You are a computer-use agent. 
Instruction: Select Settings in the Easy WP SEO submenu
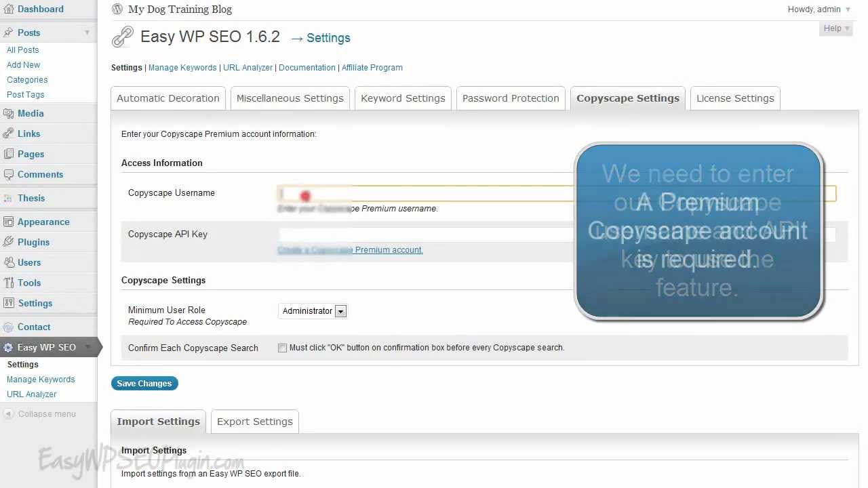pos(23,365)
